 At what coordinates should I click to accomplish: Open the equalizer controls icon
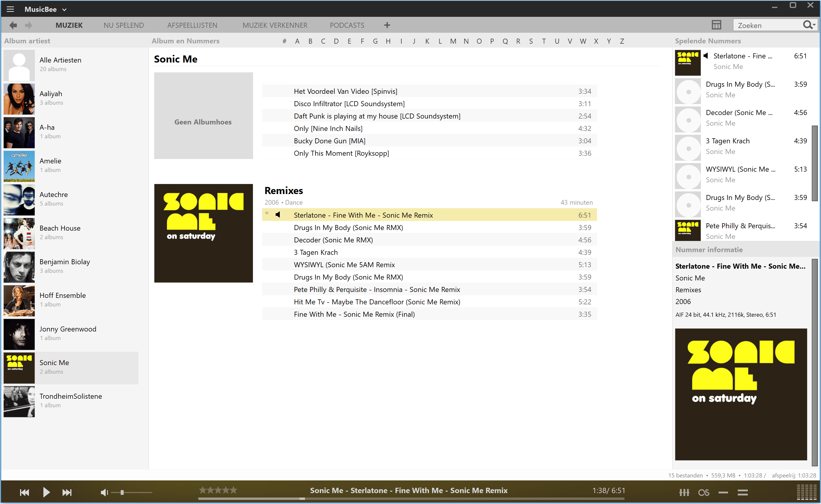tap(684, 492)
